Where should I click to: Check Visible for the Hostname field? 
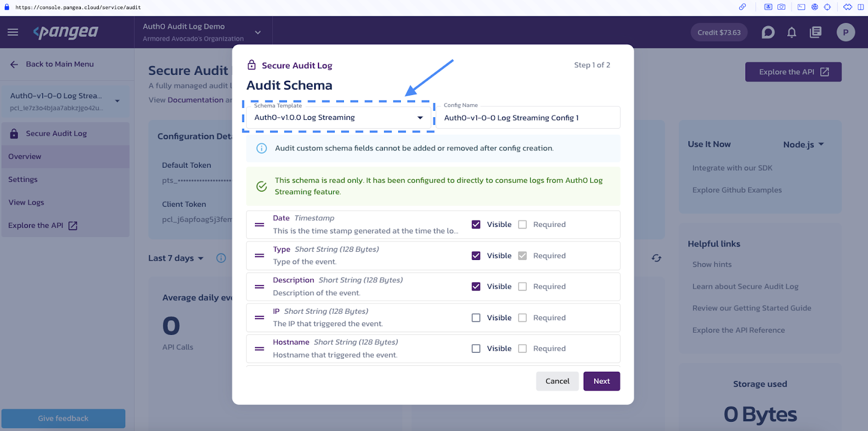(x=476, y=348)
